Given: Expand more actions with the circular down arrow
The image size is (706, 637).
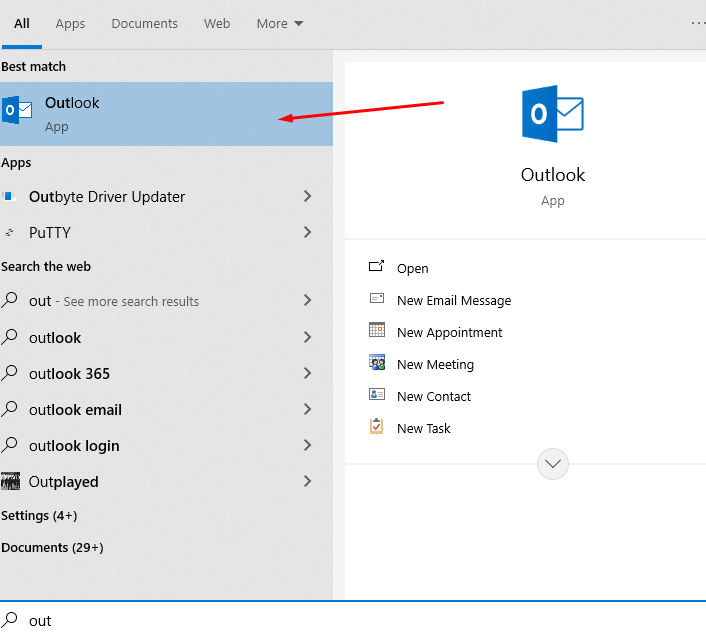Looking at the screenshot, I should click(552, 464).
